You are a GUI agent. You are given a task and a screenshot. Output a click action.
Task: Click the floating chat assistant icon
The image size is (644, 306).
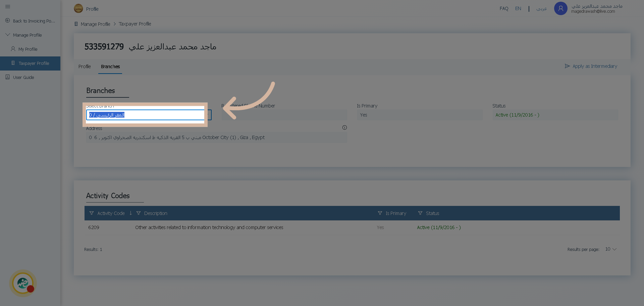click(23, 283)
